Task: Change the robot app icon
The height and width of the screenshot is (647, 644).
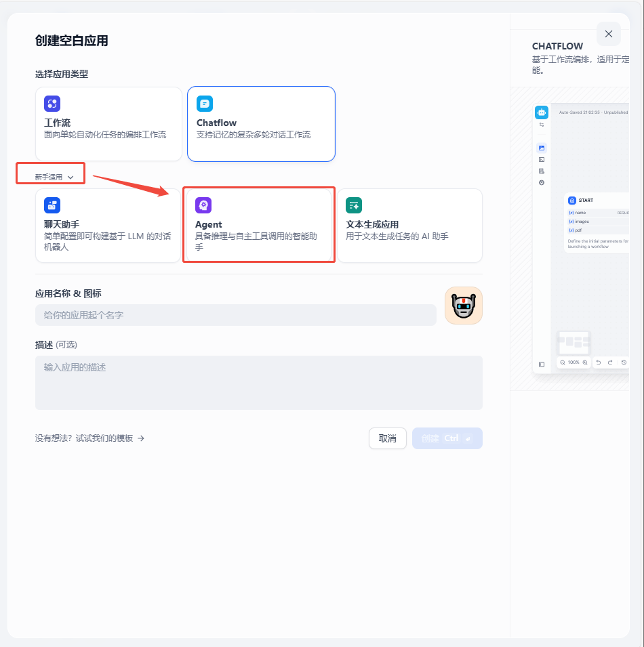Action: (x=464, y=306)
